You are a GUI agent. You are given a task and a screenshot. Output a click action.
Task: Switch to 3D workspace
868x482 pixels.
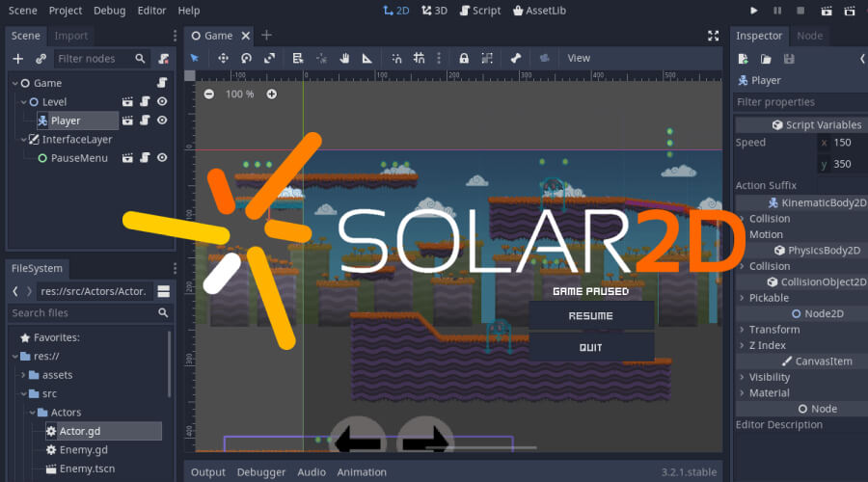[x=435, y=11]
